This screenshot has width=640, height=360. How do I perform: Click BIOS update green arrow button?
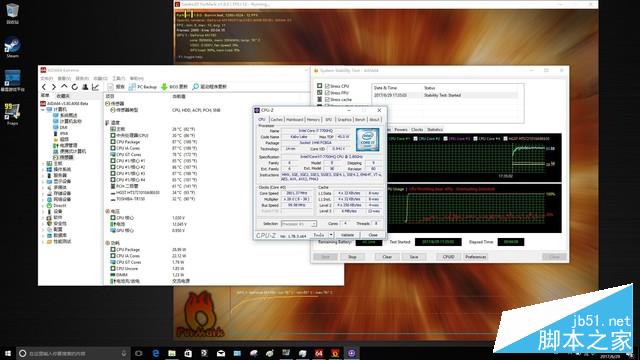[174, 87]
